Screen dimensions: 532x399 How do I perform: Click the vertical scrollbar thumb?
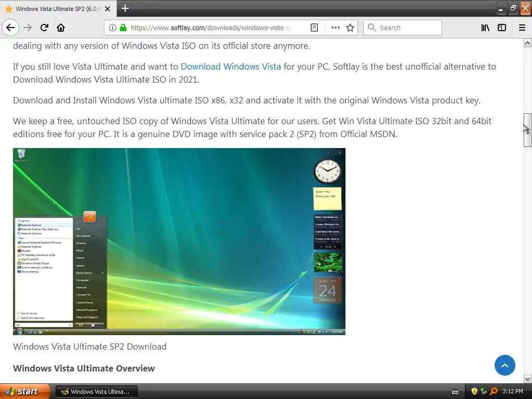(x=528, y=130)
